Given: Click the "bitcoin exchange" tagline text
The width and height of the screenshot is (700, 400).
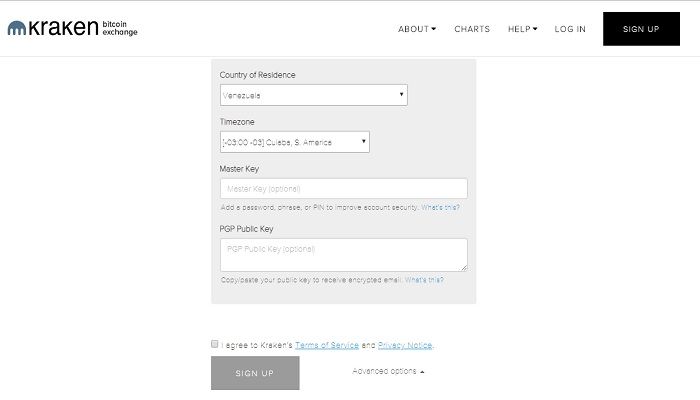Looking at the screenshot, I should (x=119, y=29).
